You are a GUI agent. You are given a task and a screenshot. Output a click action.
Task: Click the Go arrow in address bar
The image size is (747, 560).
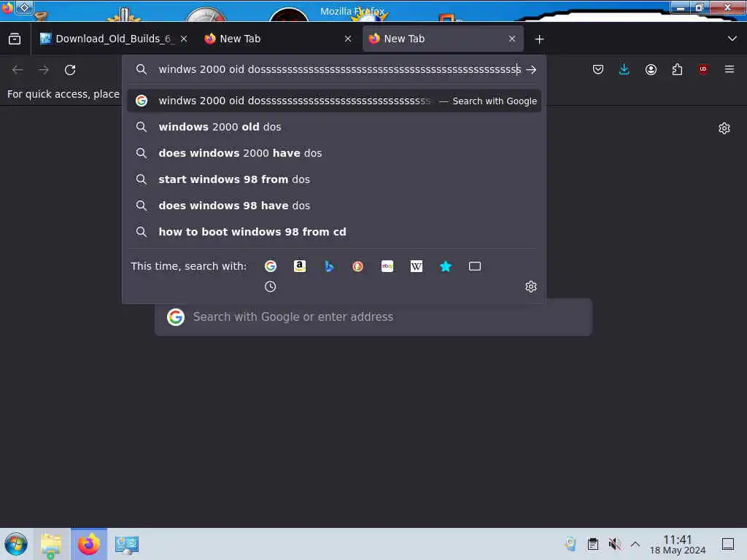[x=531, y=70]
